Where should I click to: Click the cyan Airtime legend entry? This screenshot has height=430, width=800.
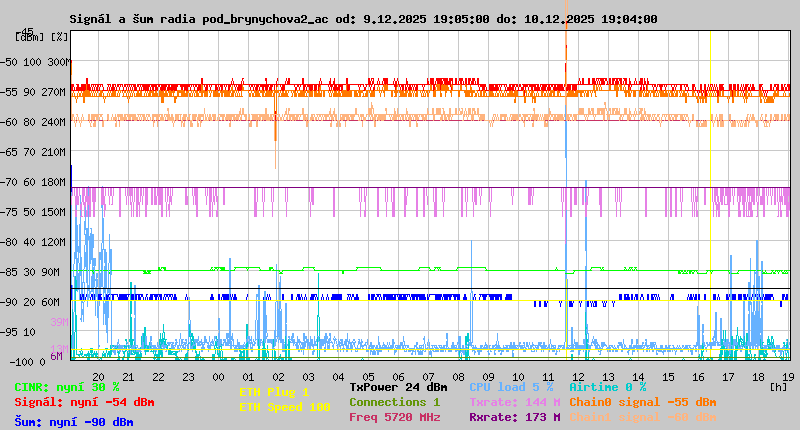pyautogui.click(x=607, y=387)
